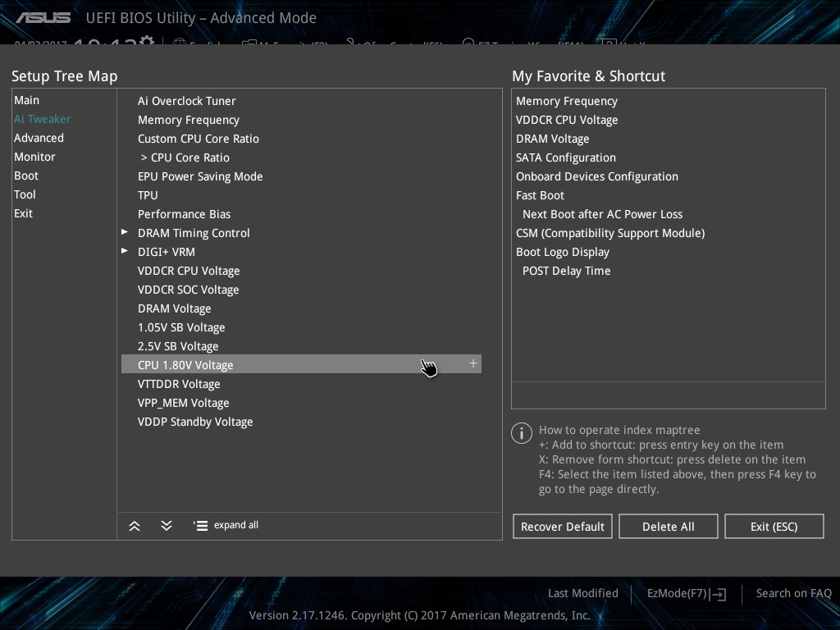Click the expand all label
The image size is (840, 630).
click(x=236, y=525)
